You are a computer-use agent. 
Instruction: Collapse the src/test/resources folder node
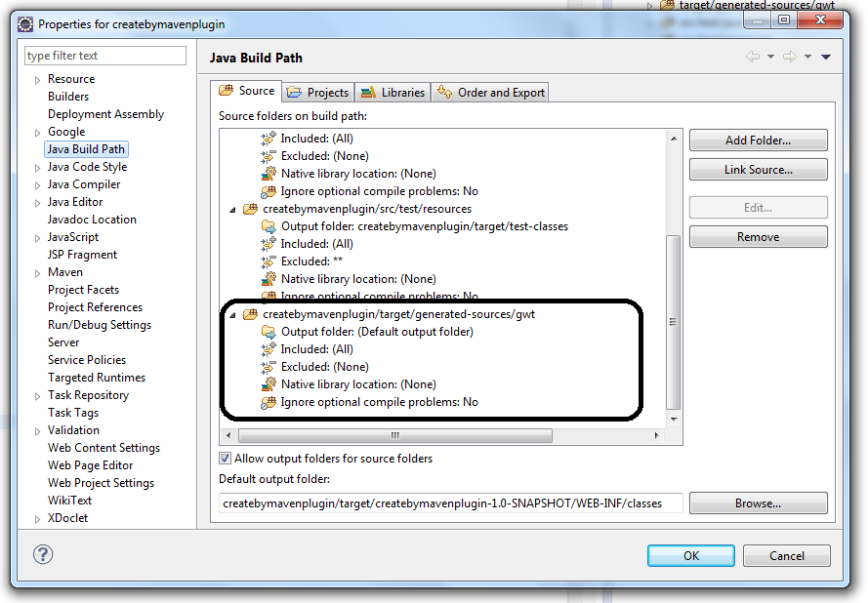pos(233,210)
